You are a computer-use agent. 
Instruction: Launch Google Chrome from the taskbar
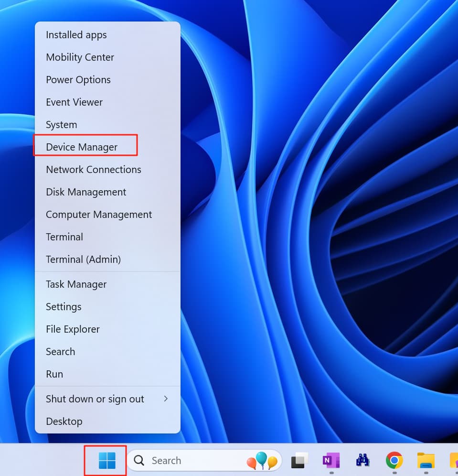pyautogui.click(x=394, y=460)
